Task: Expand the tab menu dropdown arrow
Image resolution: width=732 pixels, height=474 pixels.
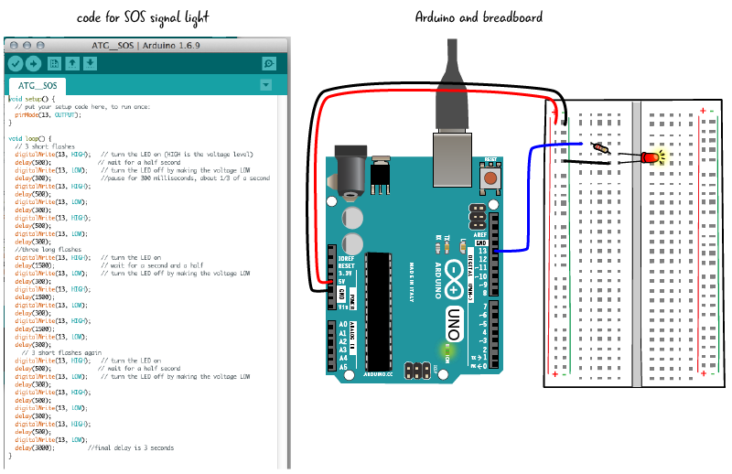Action: click(266, 85)
